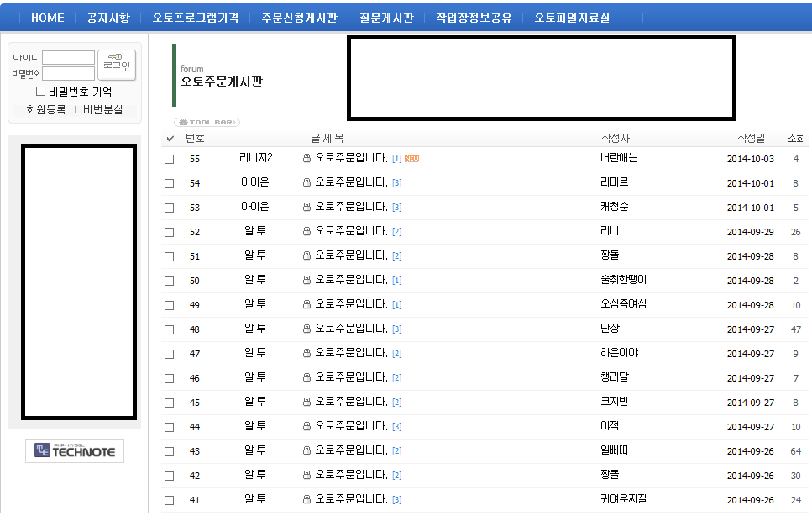Click the NEW badge on post 55

pos(411,159)
